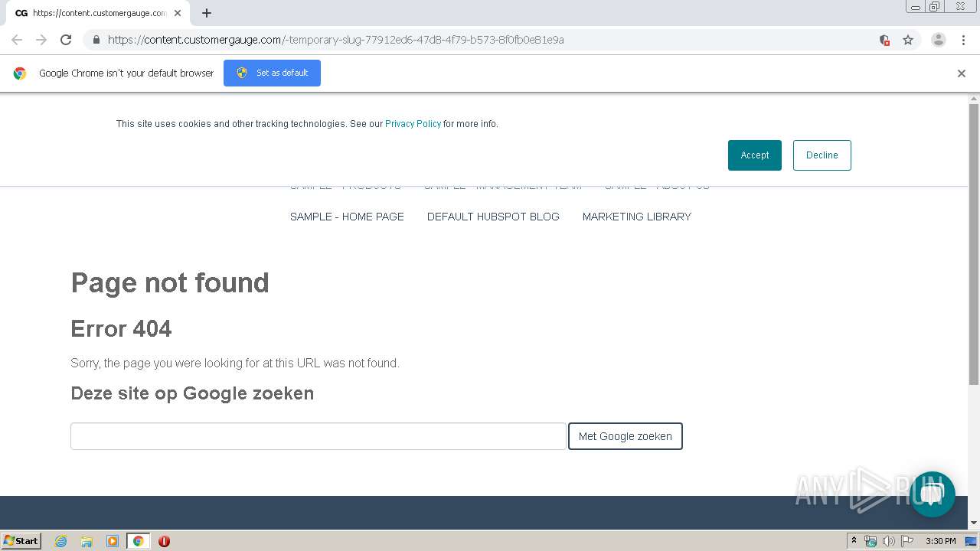This screenshot has width=980, height=551.
Task: Click the Error 404 heading
Action: 121,328
